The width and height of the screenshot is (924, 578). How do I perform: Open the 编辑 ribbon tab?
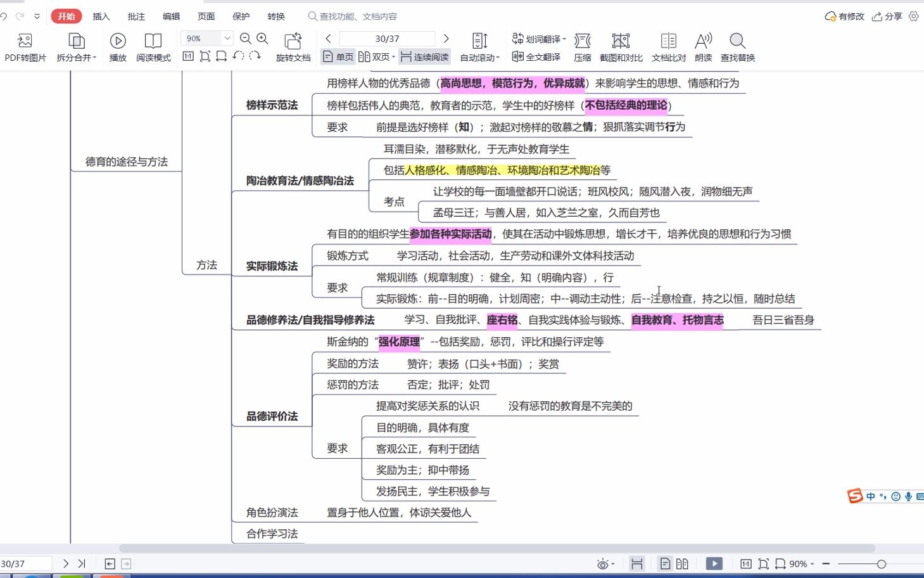[x=171, y=16]
